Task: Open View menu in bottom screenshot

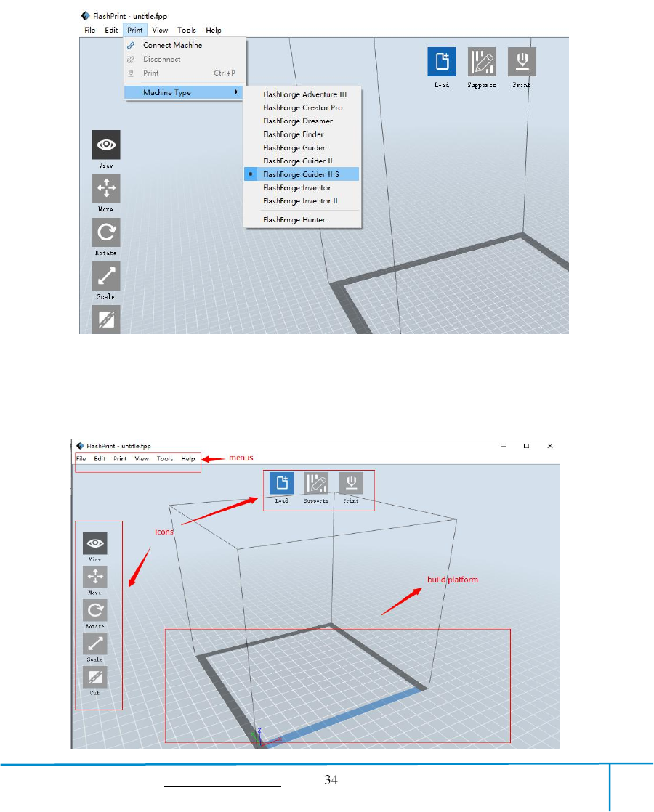Action: [142, 459]
